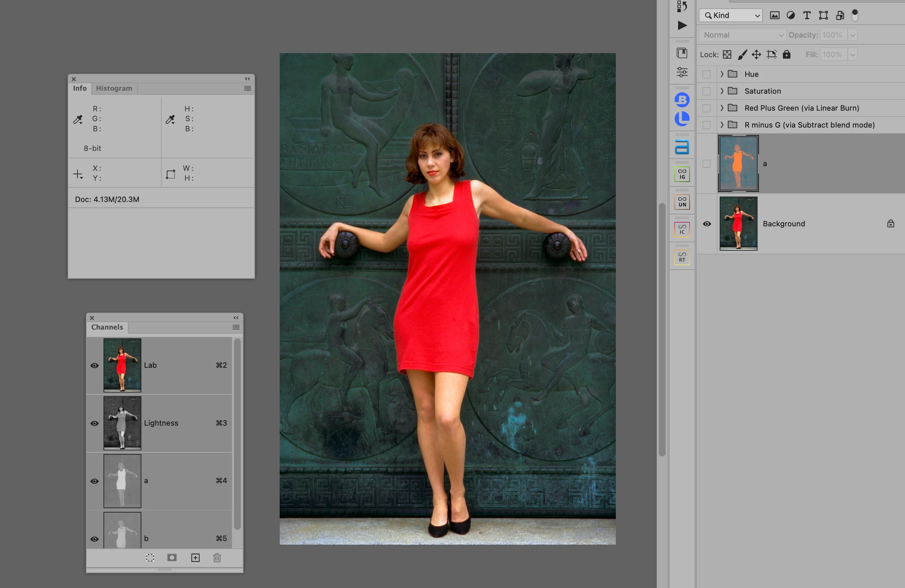
Task: Expand the Saturation layer group
Action: tap(722, 91)
